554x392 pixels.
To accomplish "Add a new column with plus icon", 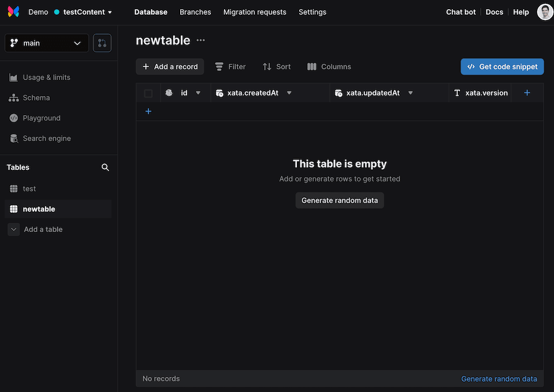I will [x=527, y=93].
